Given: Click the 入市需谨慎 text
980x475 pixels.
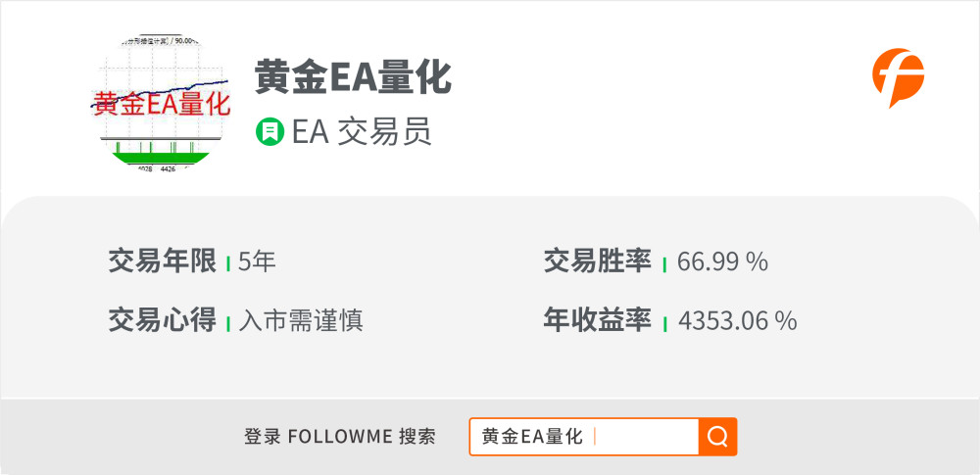Looking at the screenshot, I should tap(301, 321).
